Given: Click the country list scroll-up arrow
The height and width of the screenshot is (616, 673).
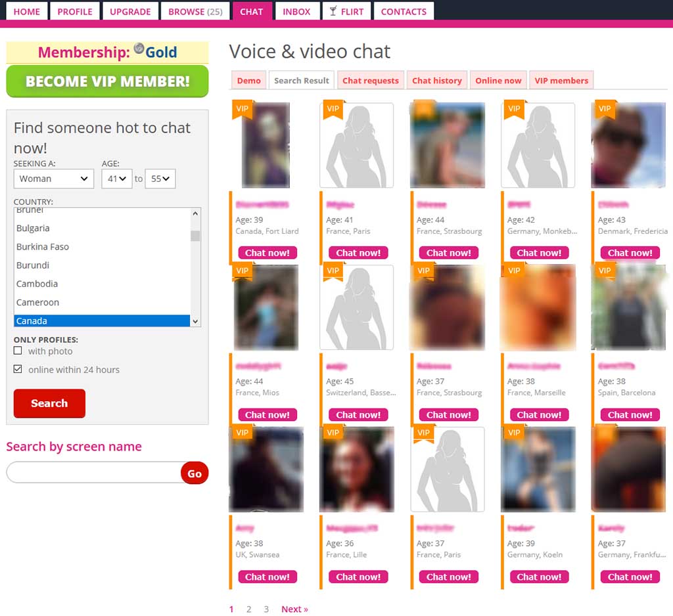Looking at the screenshot, I should point(195,214).
